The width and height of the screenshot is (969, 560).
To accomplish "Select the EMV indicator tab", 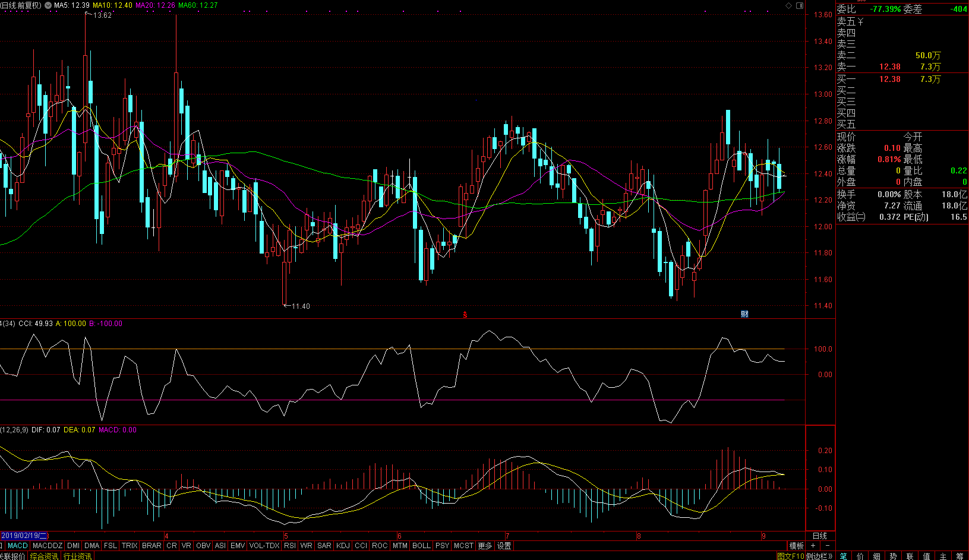I will click(x=238, y=546).
